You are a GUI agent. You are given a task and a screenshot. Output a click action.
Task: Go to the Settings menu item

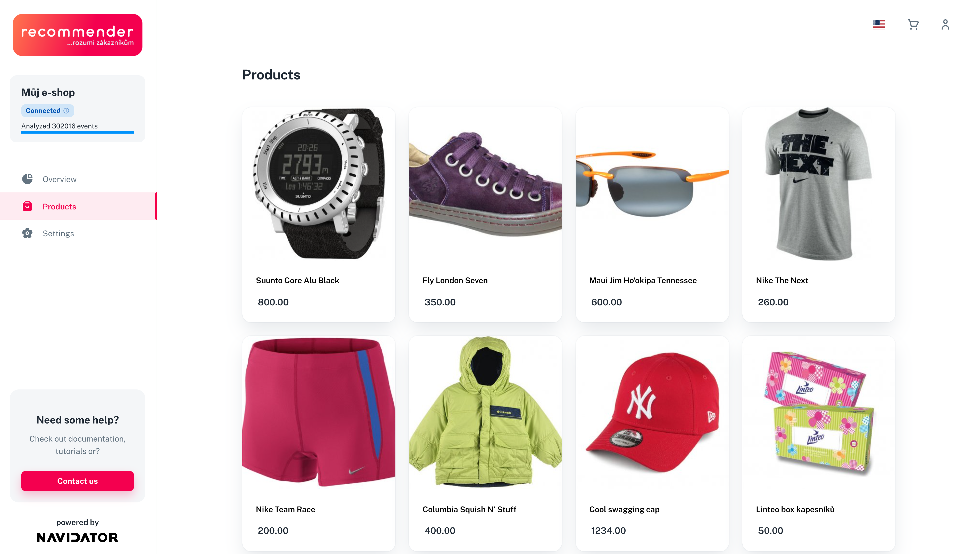(x=78, y=233)
